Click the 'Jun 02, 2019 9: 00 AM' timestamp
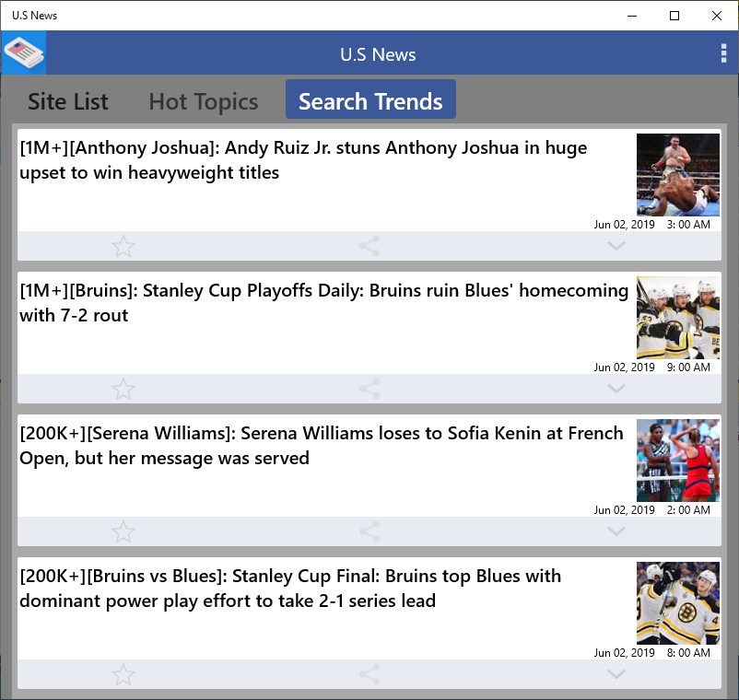739x700 pixels. (651, 367)
